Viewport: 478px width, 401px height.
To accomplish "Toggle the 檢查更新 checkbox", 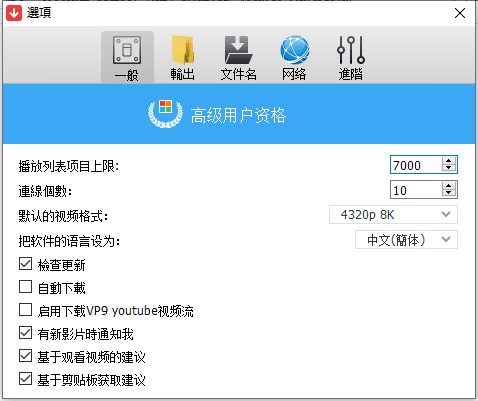I will (x=25, y=264).
